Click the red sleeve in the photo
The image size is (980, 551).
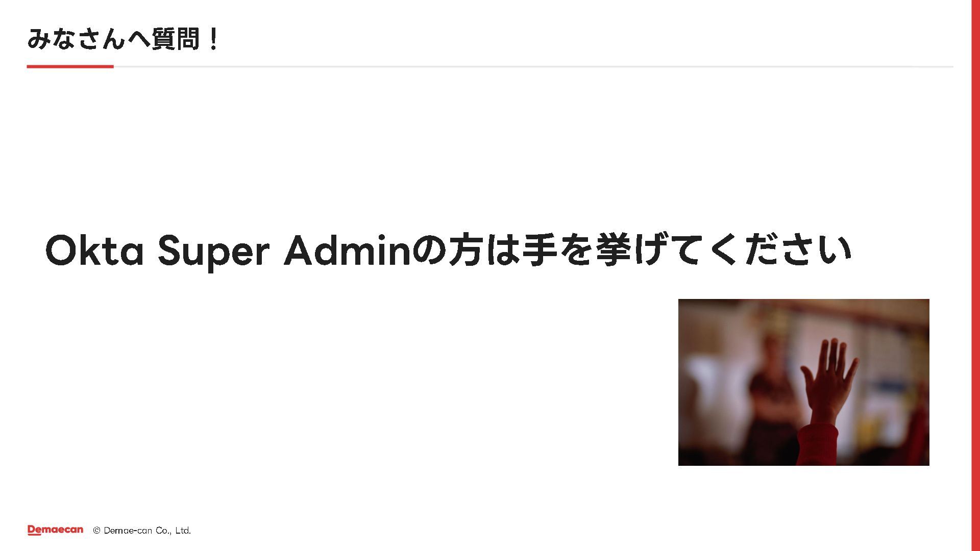pyautogui.click(x=818, y=445)
